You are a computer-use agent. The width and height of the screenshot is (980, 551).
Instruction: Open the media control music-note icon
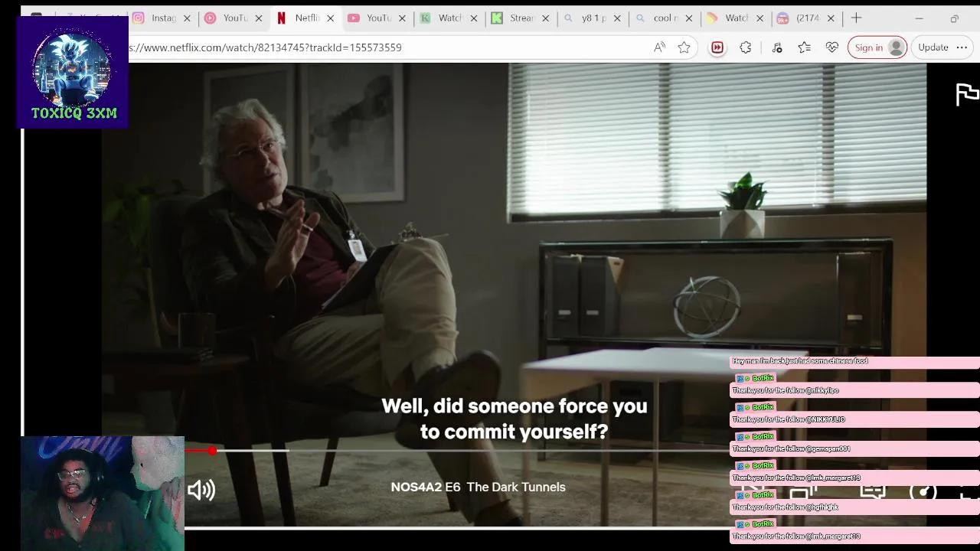[x=777, y=47]
